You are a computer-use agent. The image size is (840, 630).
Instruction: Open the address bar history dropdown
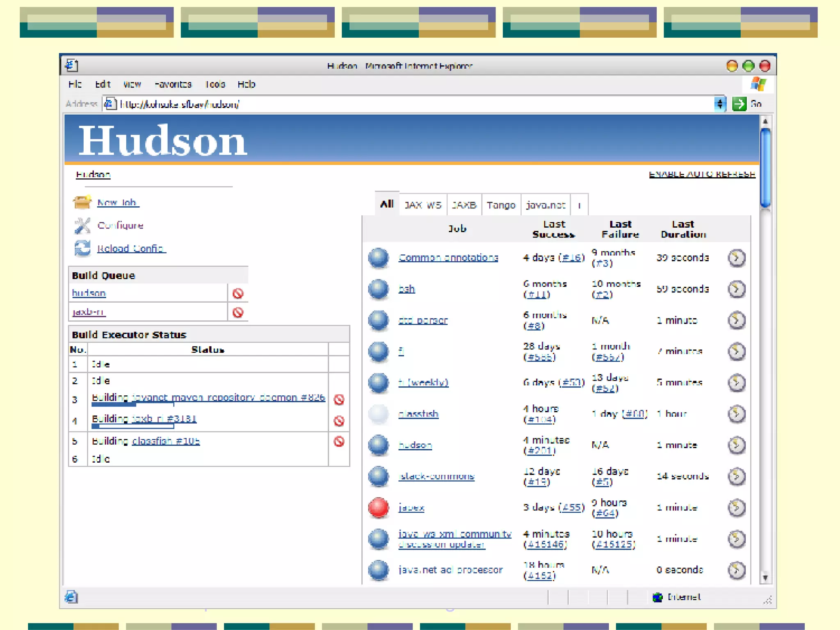(720, 104)
